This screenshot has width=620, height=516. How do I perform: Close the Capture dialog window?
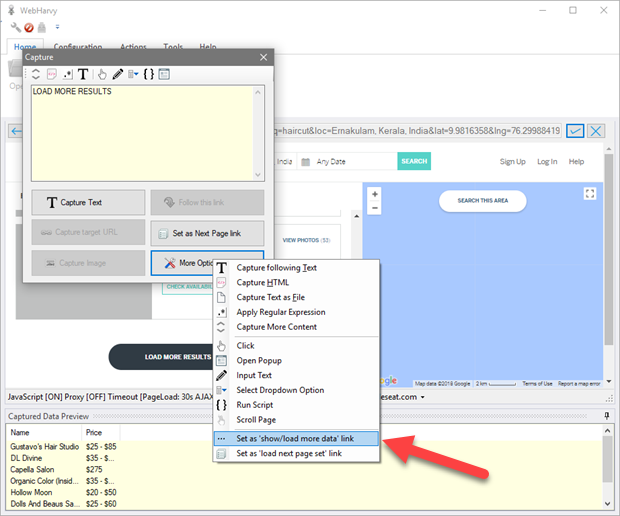pos(264,57)
